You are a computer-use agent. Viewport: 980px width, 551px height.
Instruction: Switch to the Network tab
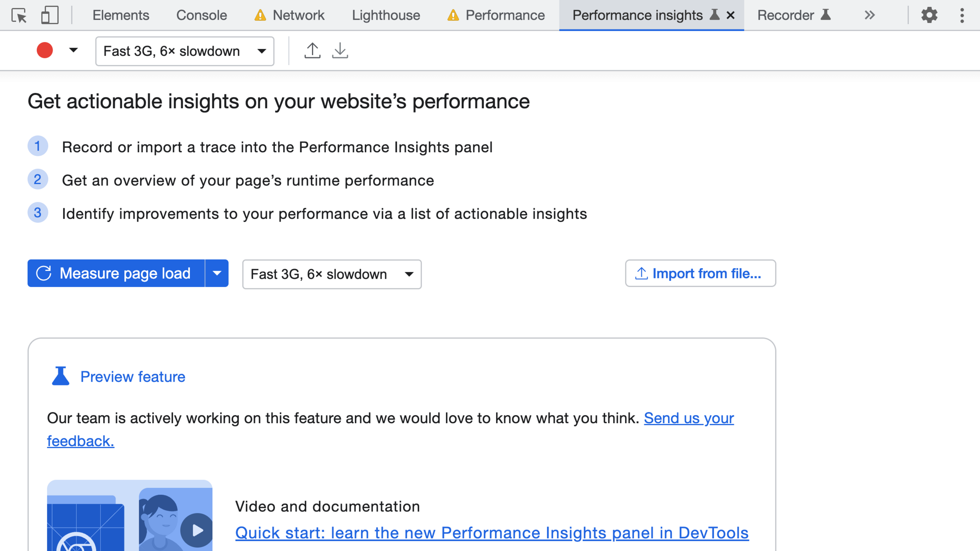pyautogui.click(x=298, y=16)
